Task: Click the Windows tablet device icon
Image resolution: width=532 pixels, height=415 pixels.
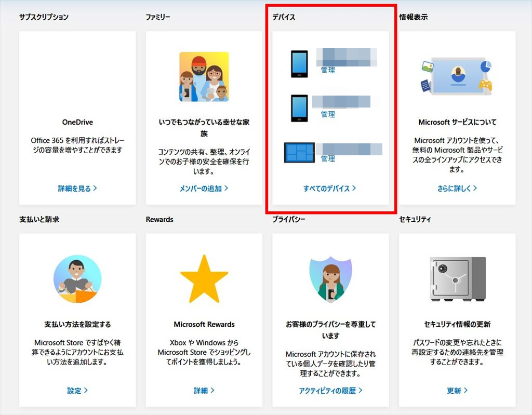Action: (x=299, y=153)
